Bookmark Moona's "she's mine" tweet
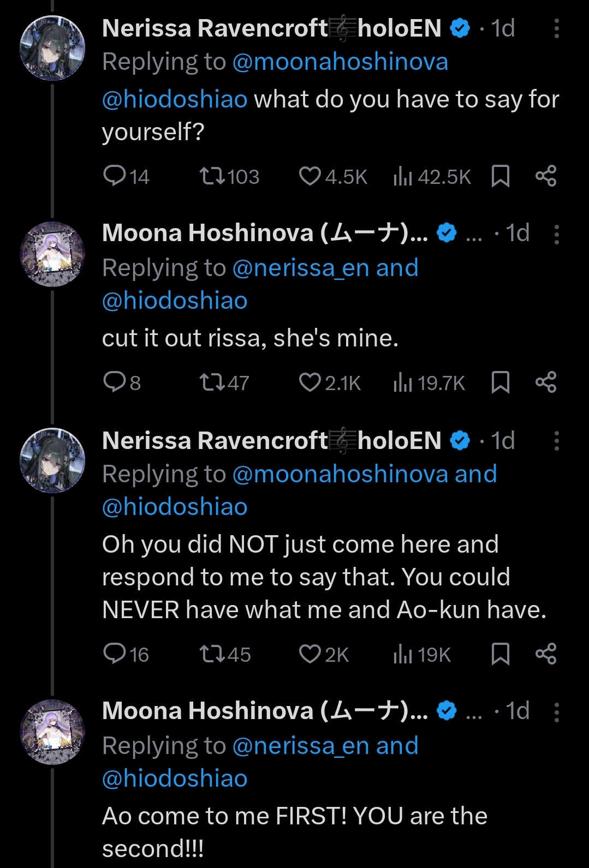This screenshot has width=589, height=868. click(501, 382)
